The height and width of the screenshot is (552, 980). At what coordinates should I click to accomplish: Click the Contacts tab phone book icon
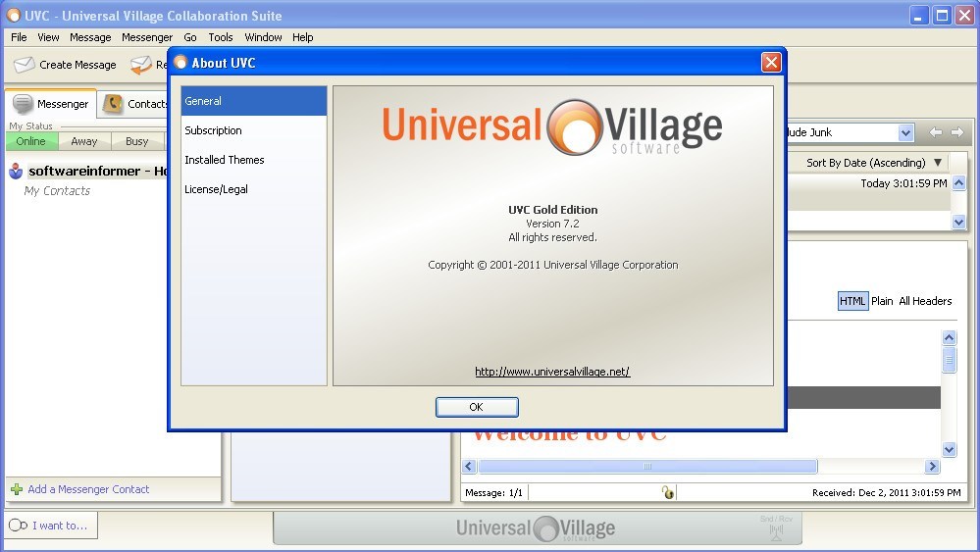(x=113, y=104)
